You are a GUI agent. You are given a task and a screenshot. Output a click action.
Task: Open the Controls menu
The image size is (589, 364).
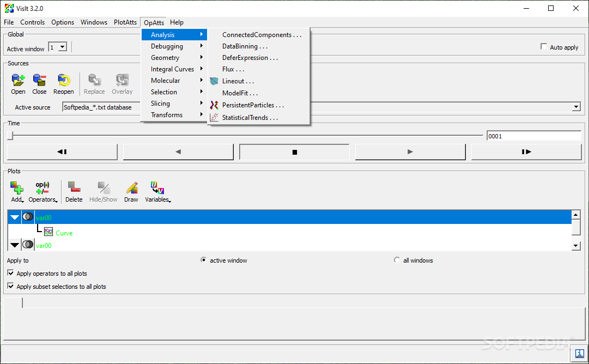(32, 22)
